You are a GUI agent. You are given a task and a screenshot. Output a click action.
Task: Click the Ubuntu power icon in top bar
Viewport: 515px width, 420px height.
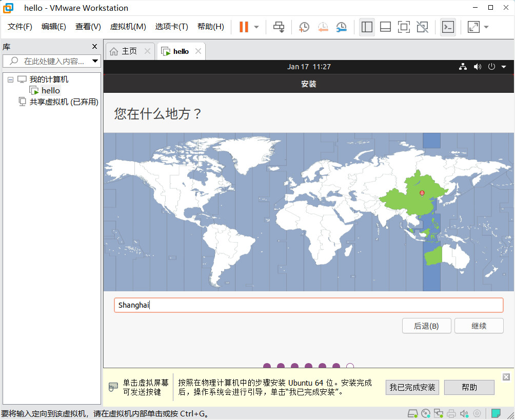(491, 67)
